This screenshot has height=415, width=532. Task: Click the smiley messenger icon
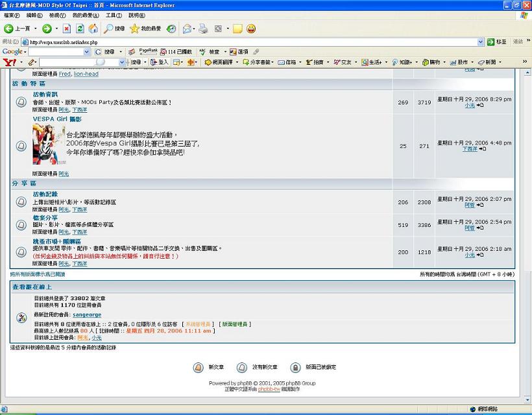coord(251,29)
